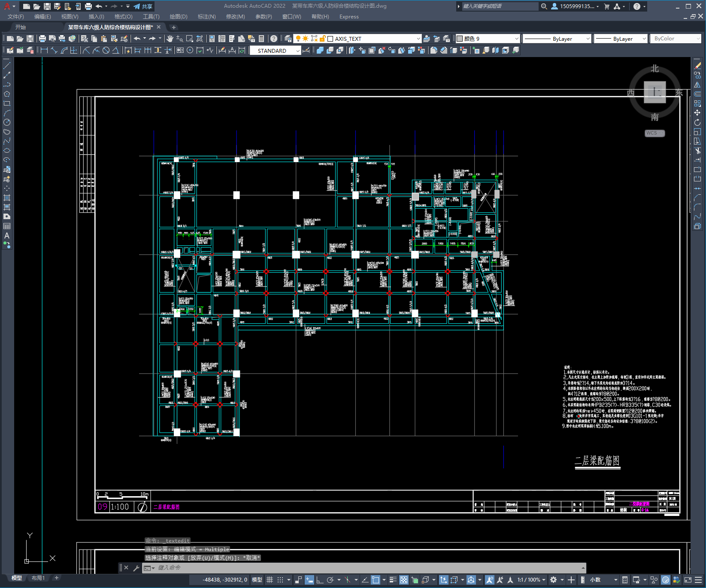Open the 标注(N) menu
The image size is (706, 588).
point(206,17)
